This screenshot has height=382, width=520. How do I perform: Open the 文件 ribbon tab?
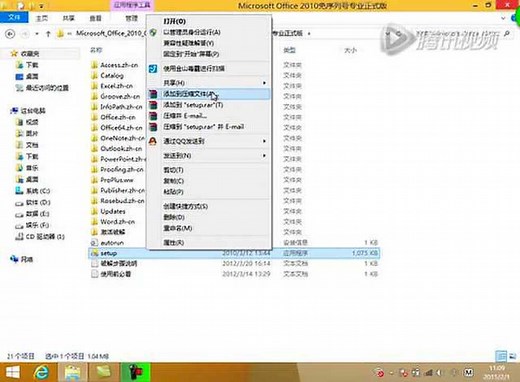click(x=14, y=17)
